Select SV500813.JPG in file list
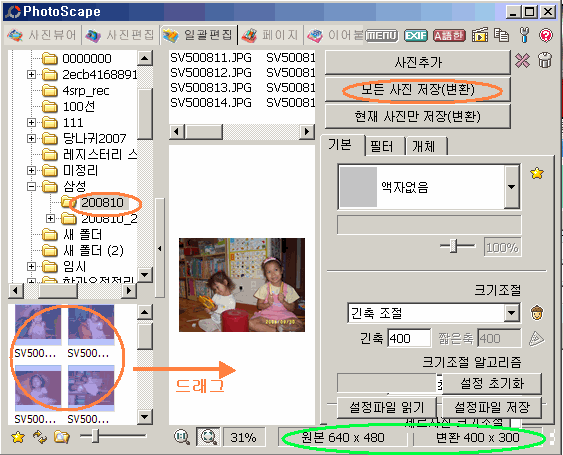 coord(211,88)
